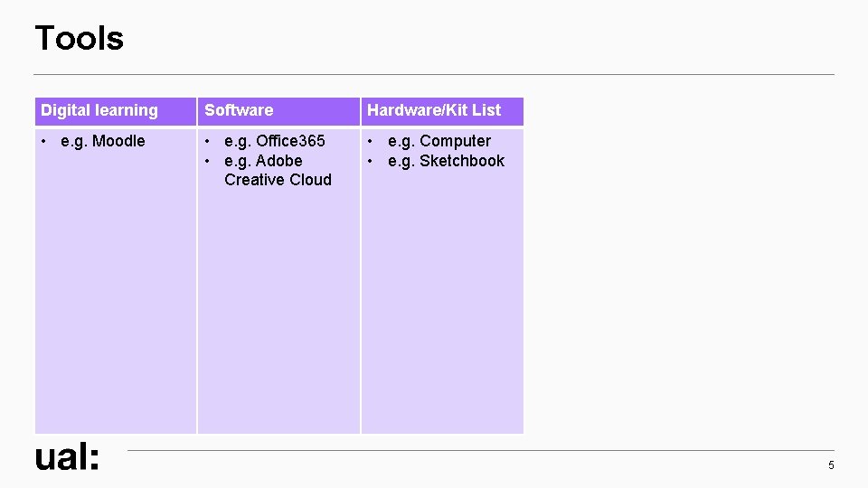
Task: Click the e.g. Adobe Creative Cloud item
Action: pos(278,171)
